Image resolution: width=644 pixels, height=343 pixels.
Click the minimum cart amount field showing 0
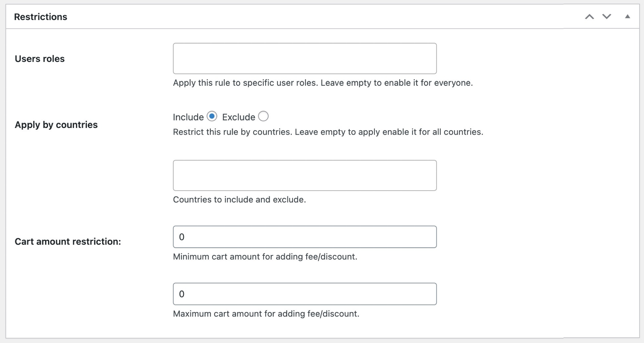[x=305, y=236]
